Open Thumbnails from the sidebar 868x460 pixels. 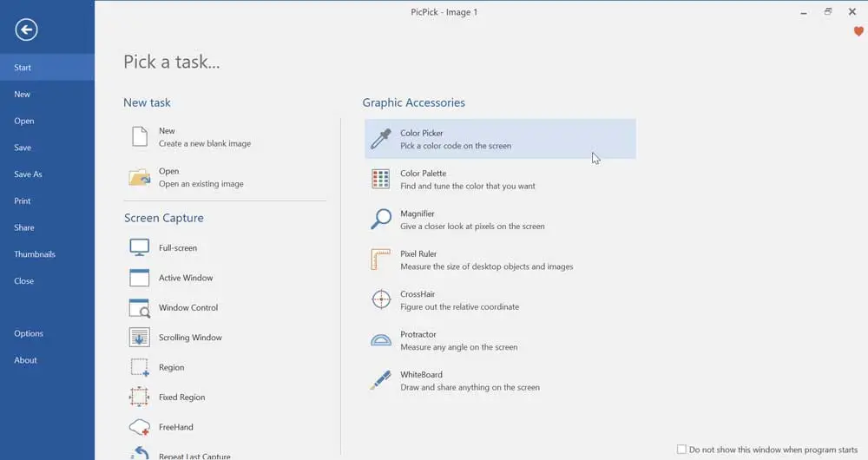click(x=47, y=254)
